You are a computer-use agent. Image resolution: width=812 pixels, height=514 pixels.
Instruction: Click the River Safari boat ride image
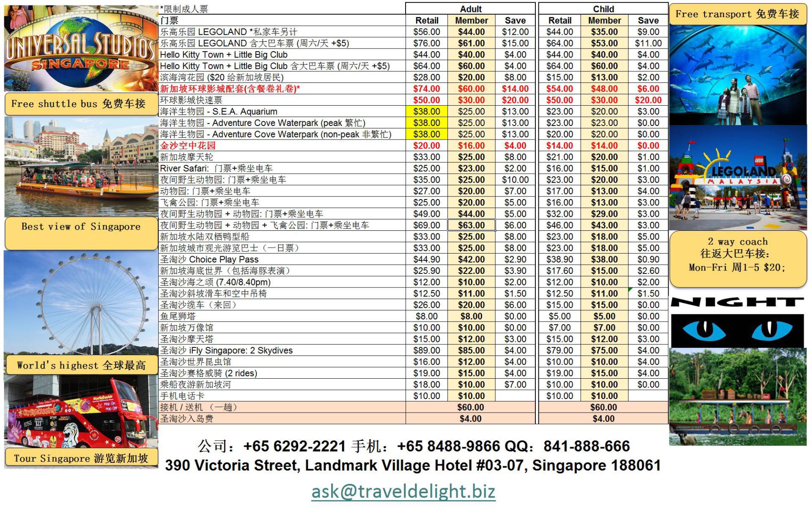(738, 397)
